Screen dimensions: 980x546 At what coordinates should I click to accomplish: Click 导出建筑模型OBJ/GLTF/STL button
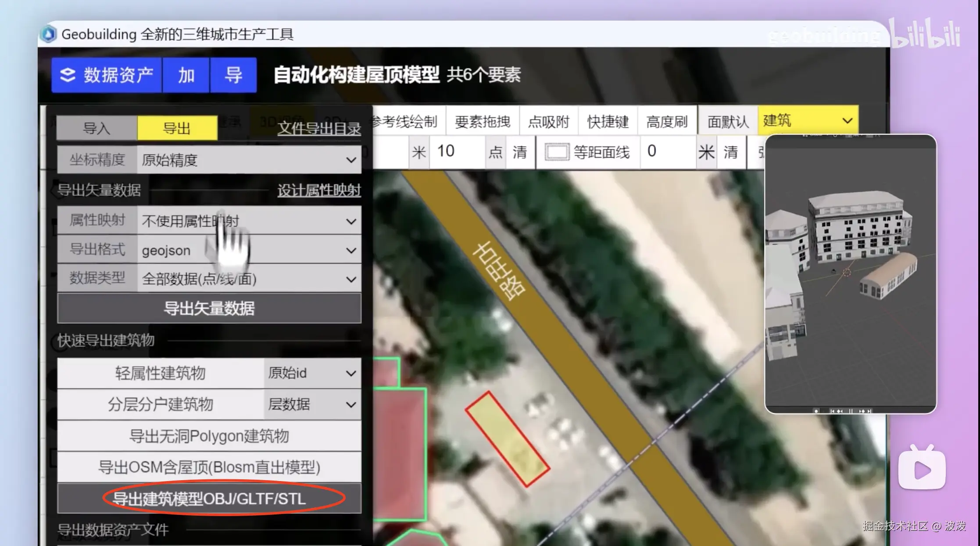point(209,499)
